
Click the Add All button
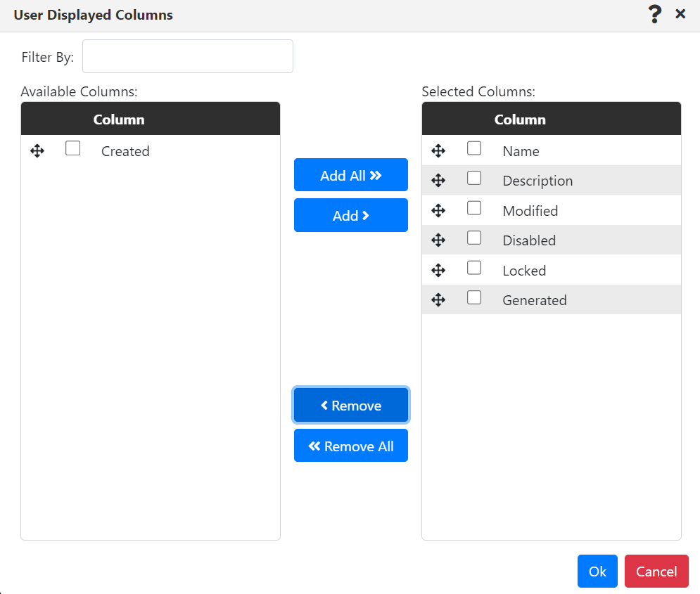350,175
